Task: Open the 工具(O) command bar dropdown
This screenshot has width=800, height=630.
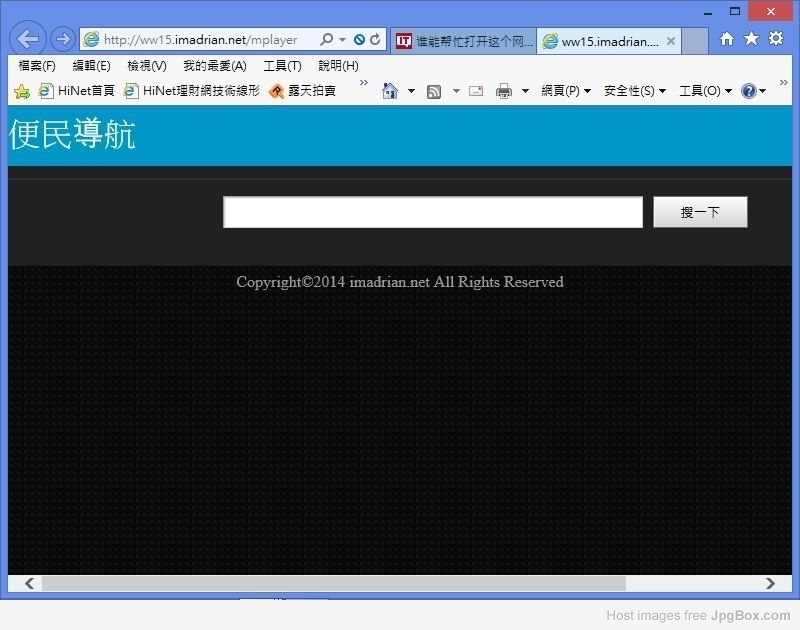Action: click(705, 91)
